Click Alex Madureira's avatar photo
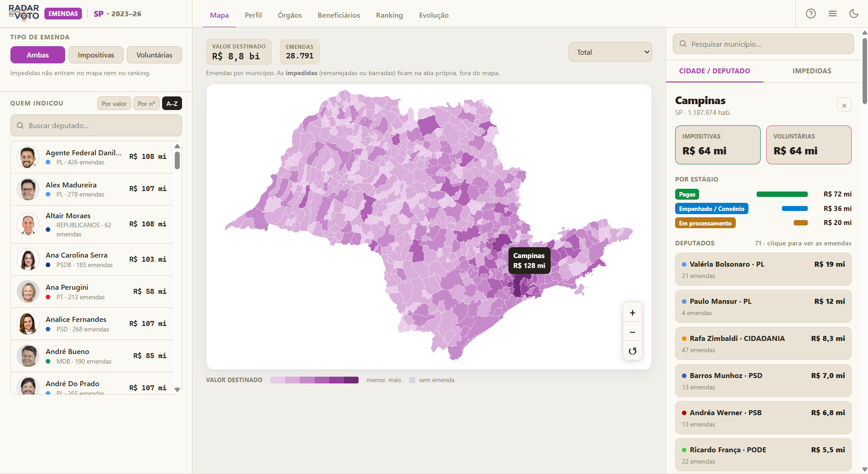The width and height of the screenshot is (868, 474). click(x=28, y=190)
